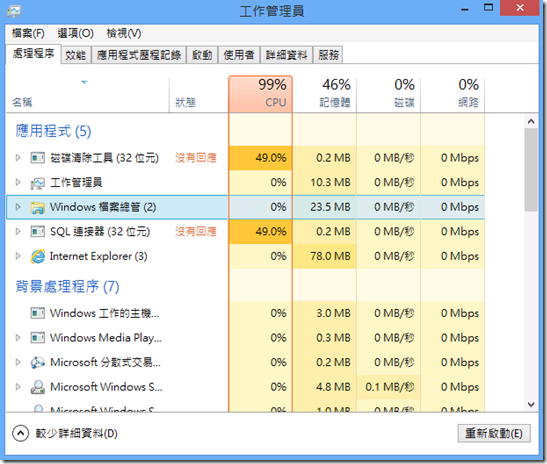Click the 23.5 MB memory cell
This screenshot has height=464, width=547.
click(x=324, y=207)
